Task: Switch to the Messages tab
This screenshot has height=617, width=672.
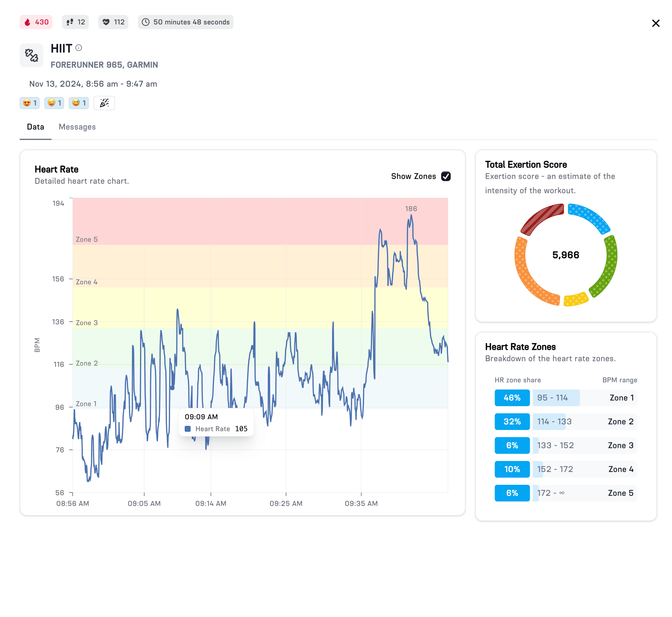Action: click(77, 127)
